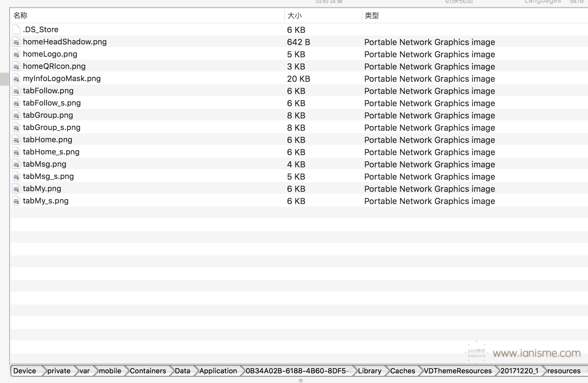
Task: Click the tabMy.png file icon
Action: click(16, 189)
